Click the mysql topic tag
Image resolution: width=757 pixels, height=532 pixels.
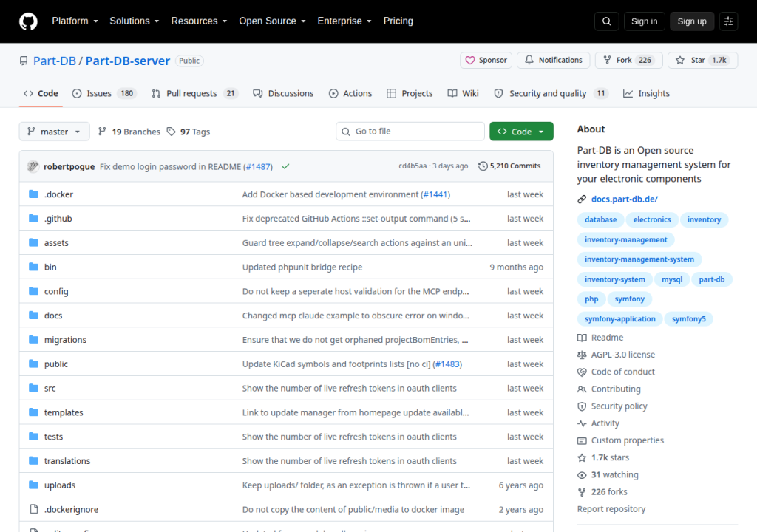tap(671, 279)
